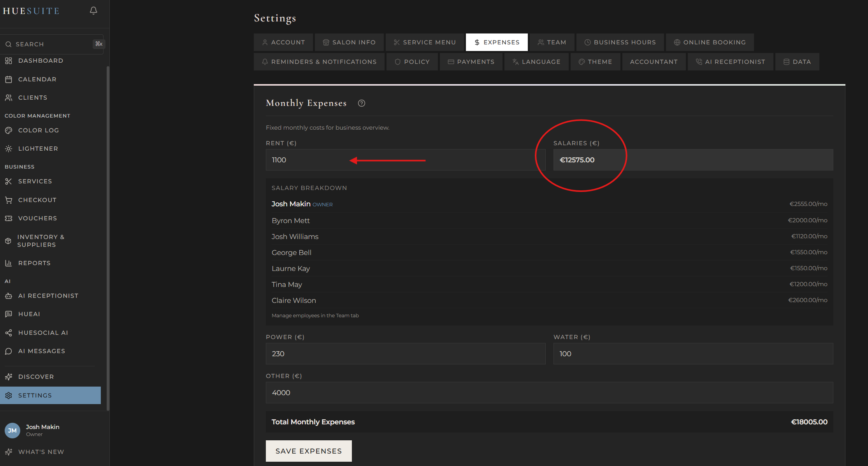
Task: Open the Reports chart icon
Action: [x=9, y=263]
